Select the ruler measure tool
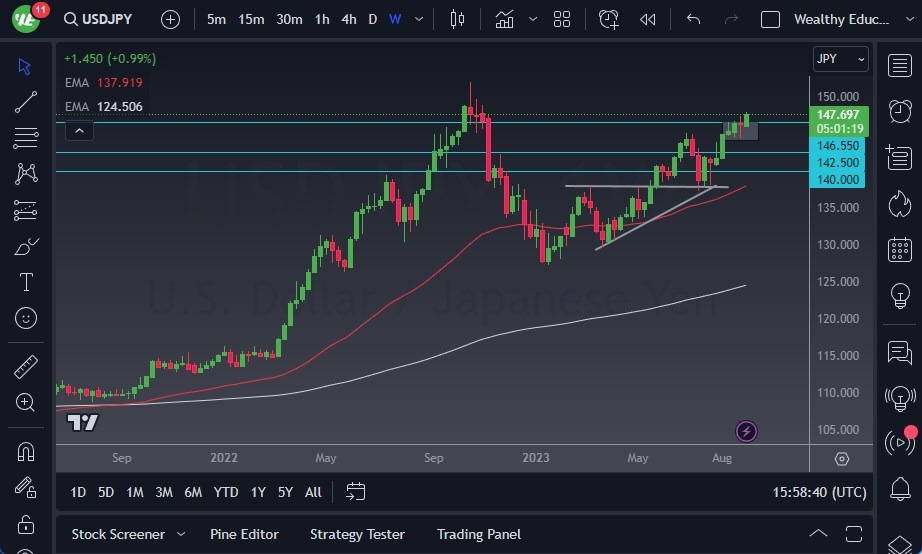This screenshot has height=554, width=922. pos(26,367)
